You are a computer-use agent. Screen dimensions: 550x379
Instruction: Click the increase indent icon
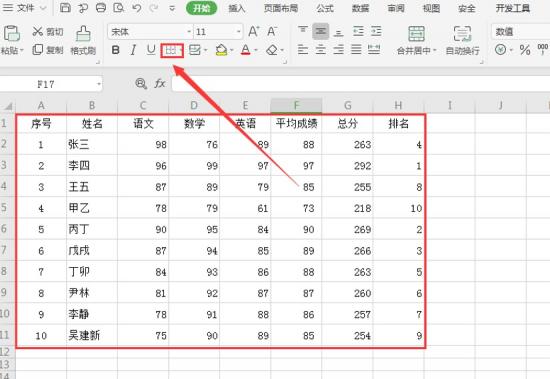[x=376, y=31]
